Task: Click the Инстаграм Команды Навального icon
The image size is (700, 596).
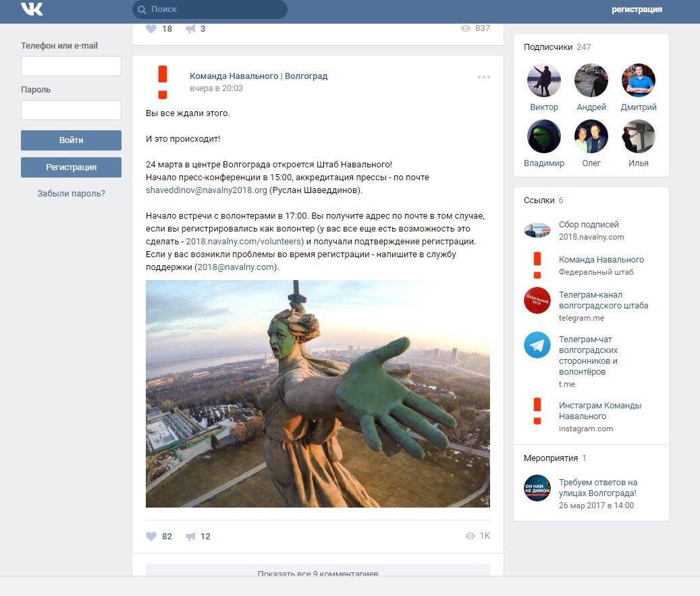Action: pyautogui.click(x=537, y=411)
